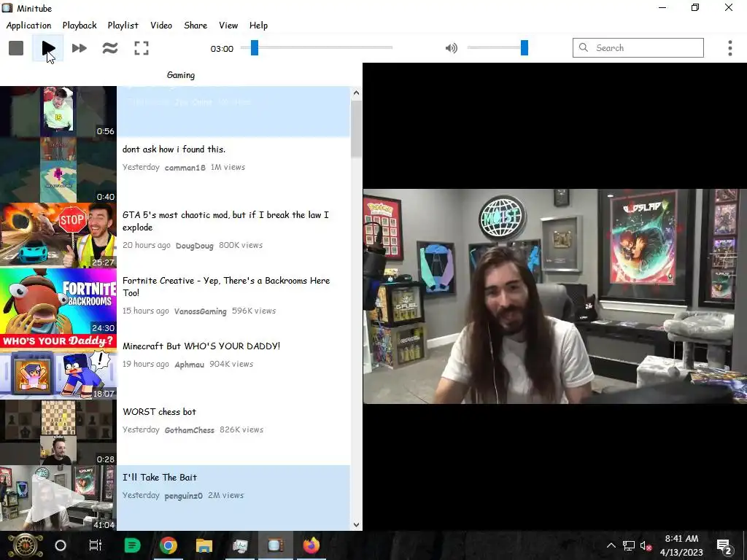Click the playlist scrollbar thumb
The width and height of the screenshot is (747, 560).
click(x=356, y=128)
